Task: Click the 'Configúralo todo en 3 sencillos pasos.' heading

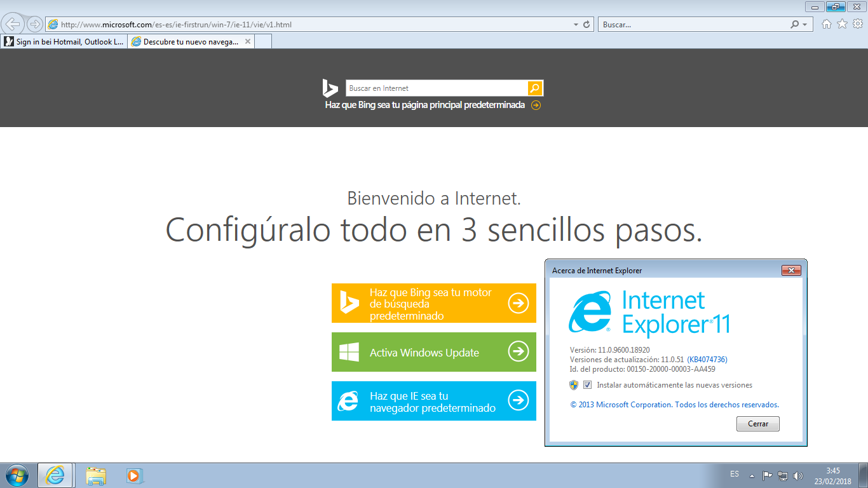Action: point(434,230)
